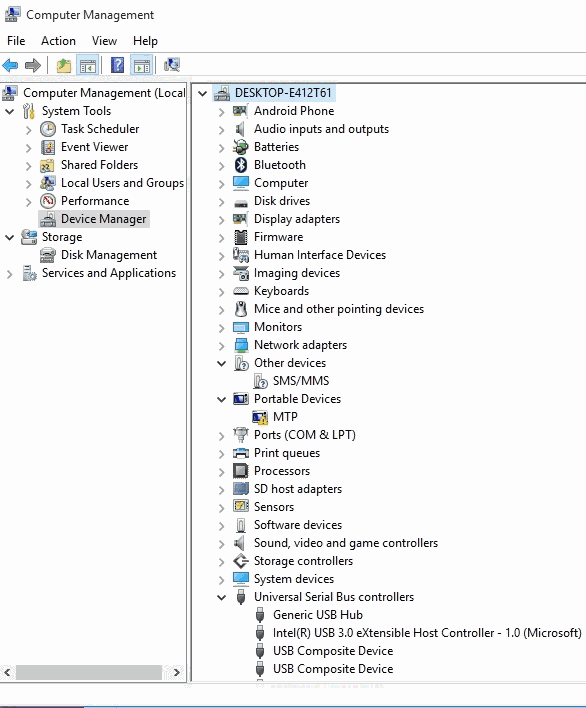Click the MTP device warning icon
Screen dimensions: 586x708
(260, 417)
